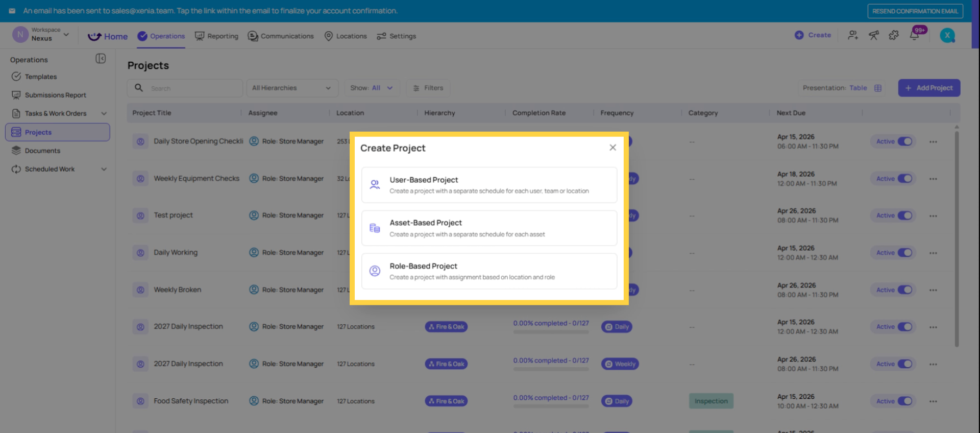980x433 pixels.
Task: Click the Asset-Based Project icon
Action: (375, 228)
